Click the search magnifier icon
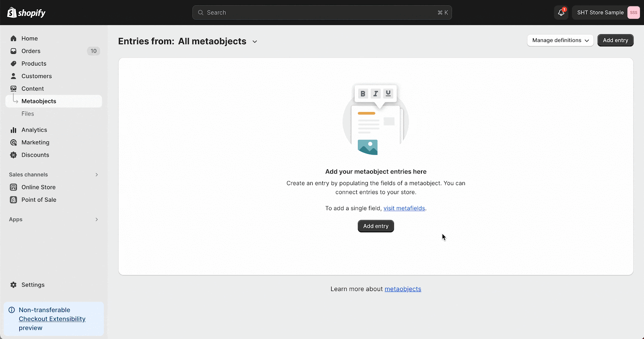The image size is (644, 339). (200, 12)
